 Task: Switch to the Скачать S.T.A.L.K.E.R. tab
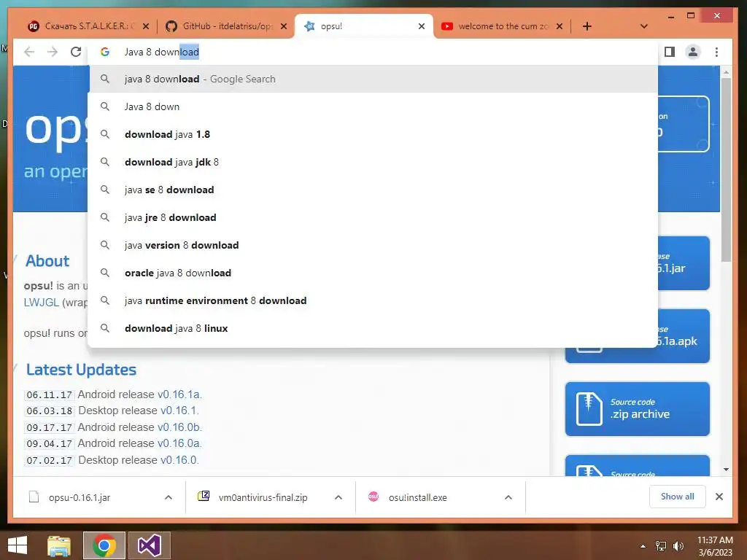[88, 26]
